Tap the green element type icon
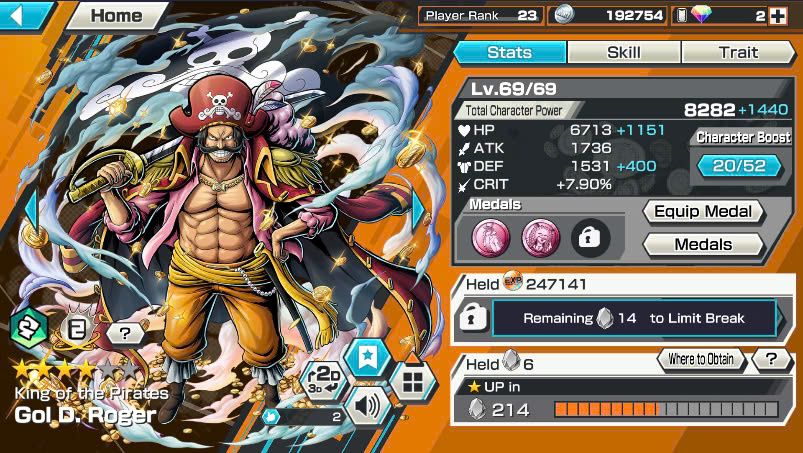The height and width of the screenshot is (453, 803). [x=29, y=329]
